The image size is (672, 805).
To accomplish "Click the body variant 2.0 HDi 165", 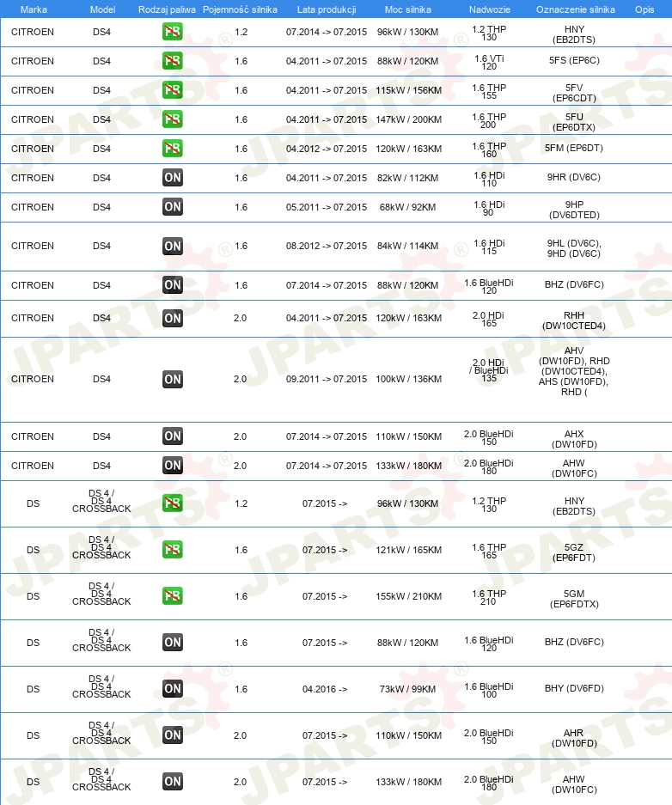I will pyautogui.click(x=489, y=320).
